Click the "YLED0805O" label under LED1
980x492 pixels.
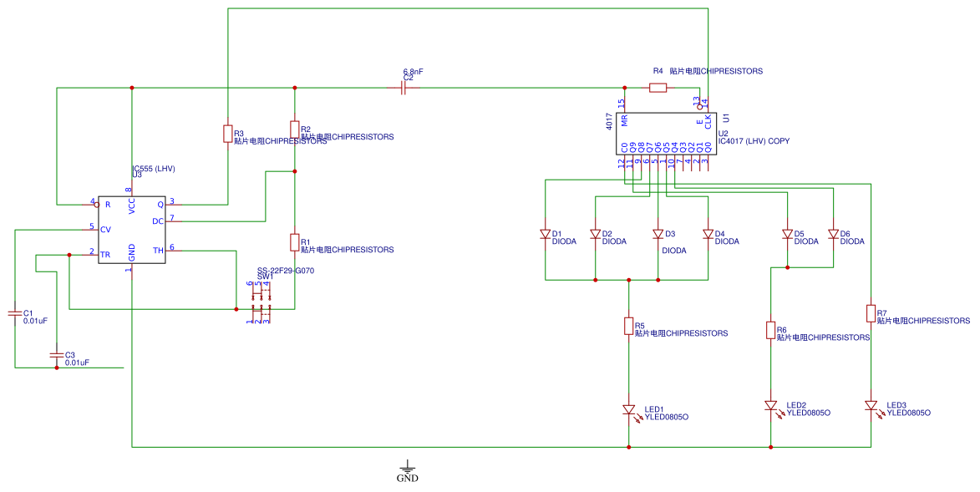click(x=666, y=417)
